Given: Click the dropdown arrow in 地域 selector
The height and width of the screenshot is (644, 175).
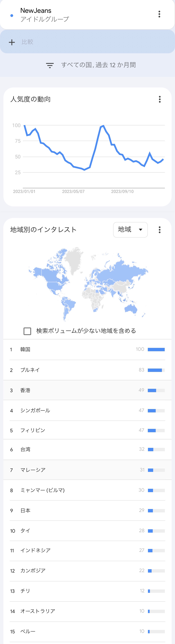Looking at the screenshot, I should pos(140,230).
